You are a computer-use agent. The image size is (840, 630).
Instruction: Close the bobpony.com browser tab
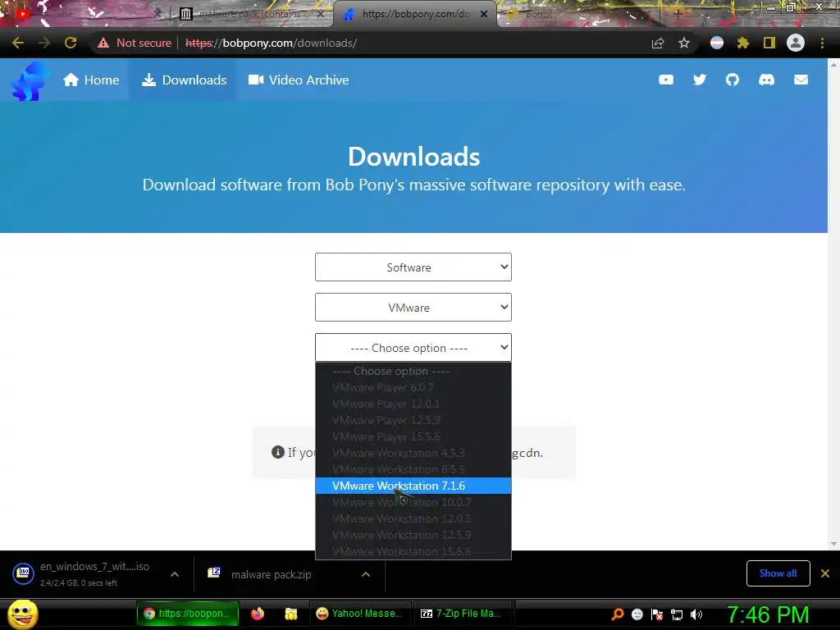click(484, 14)
